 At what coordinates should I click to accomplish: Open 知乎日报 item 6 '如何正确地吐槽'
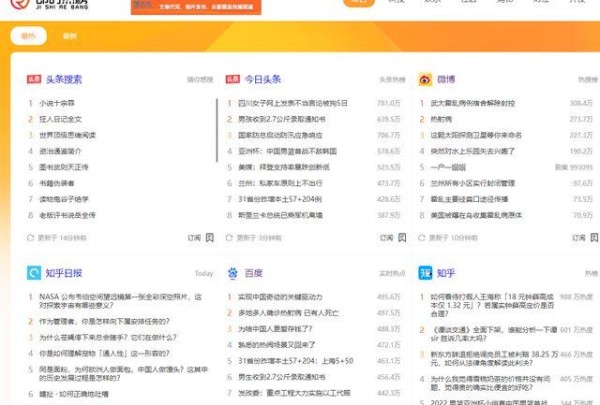[x=74, y=394]
